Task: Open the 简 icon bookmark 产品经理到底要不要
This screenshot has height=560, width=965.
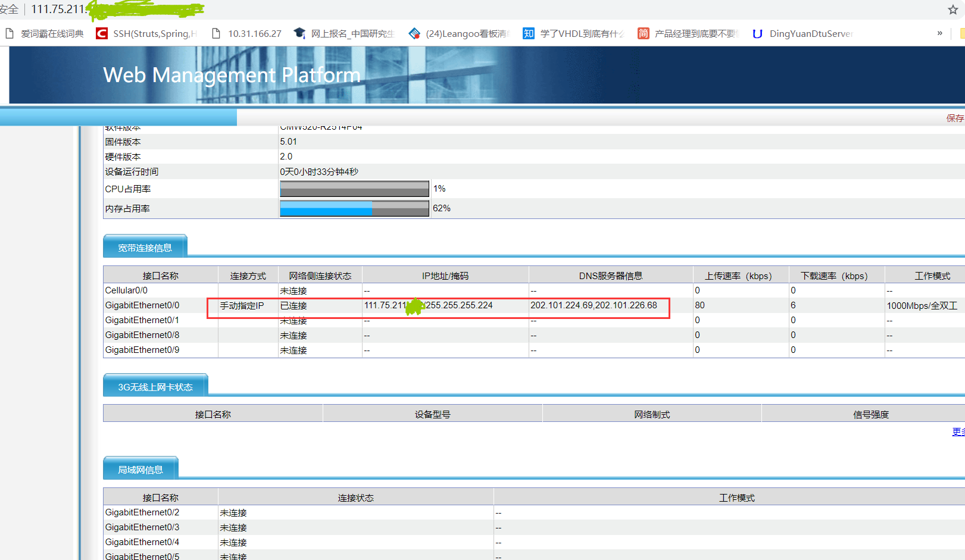Action: (643, 33)
